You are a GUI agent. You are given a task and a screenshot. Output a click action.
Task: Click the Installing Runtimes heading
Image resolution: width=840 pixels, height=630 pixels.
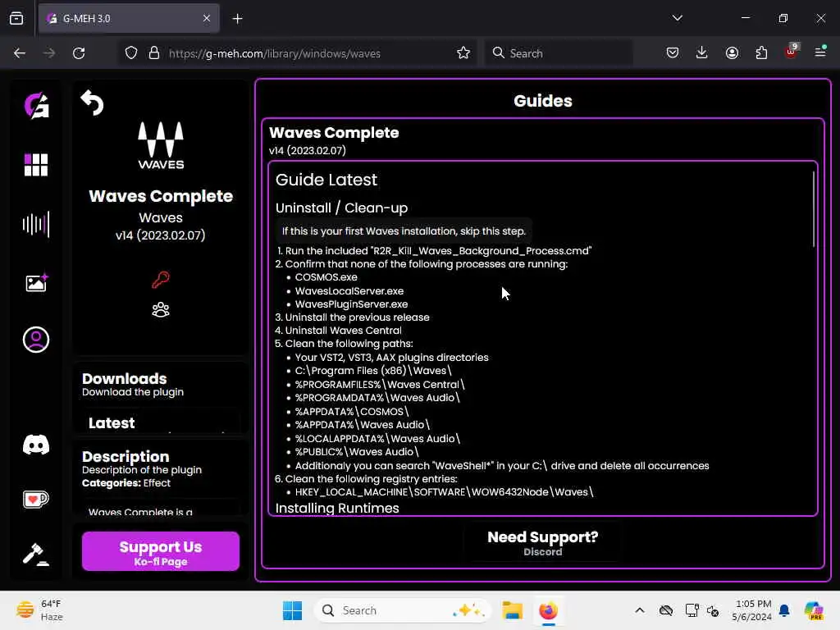pos(337,508)
